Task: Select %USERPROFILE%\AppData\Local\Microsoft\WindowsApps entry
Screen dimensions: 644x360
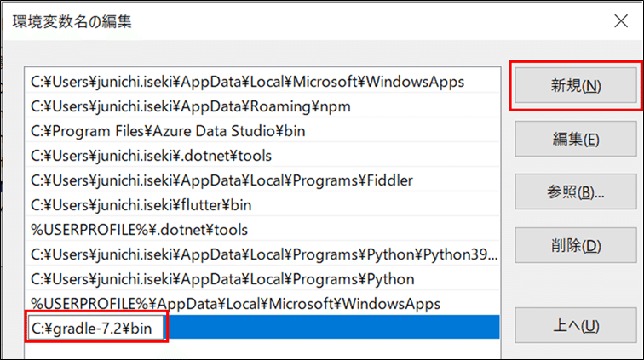Action: pyautogui.click(x=236, y=304)
